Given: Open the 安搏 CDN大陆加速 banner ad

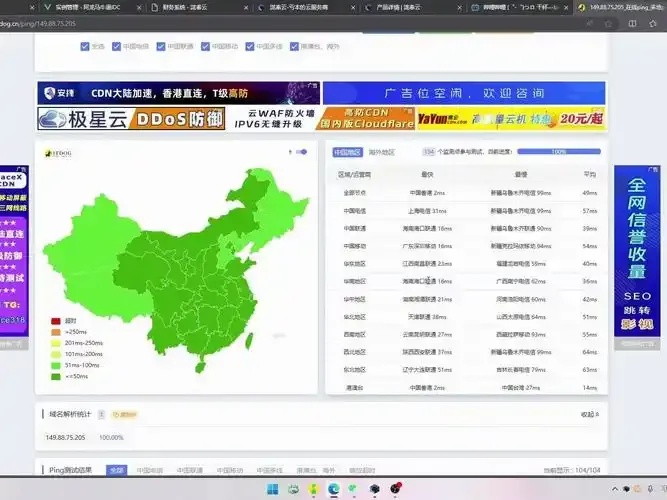Looking at the screenshot, I should click(179, 93).
